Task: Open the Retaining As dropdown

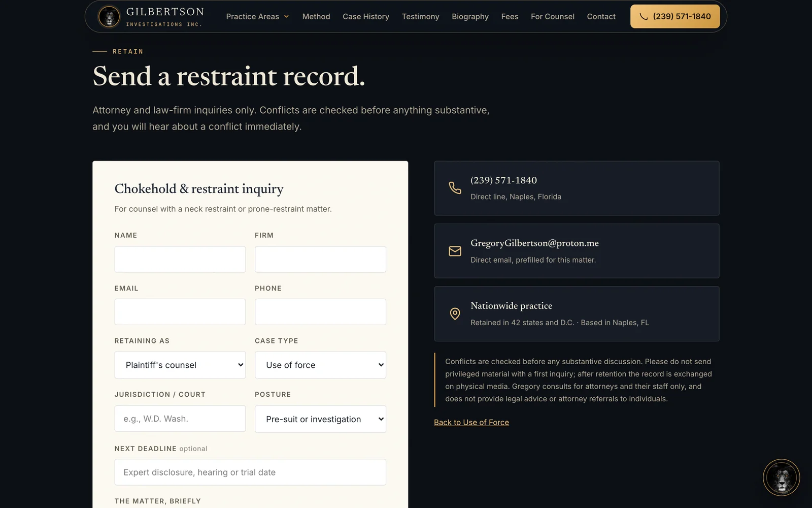Action: pyautogui.click(x=180, y=365)
